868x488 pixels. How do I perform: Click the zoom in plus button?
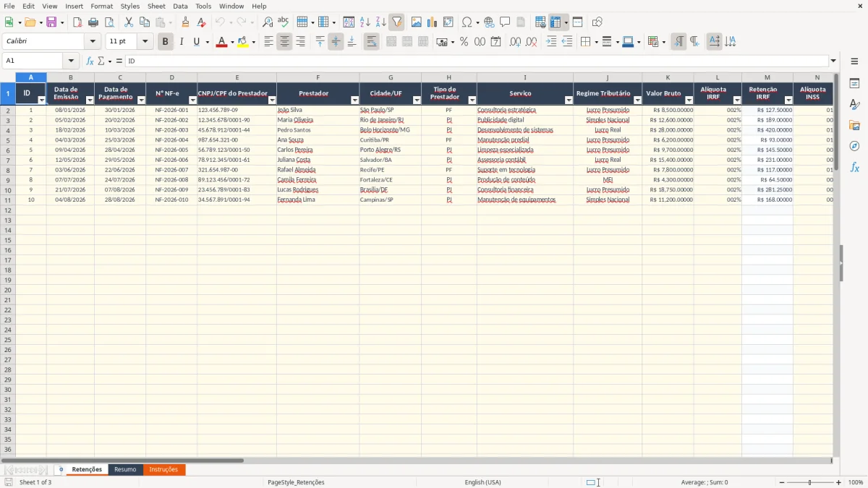[839, 482]
